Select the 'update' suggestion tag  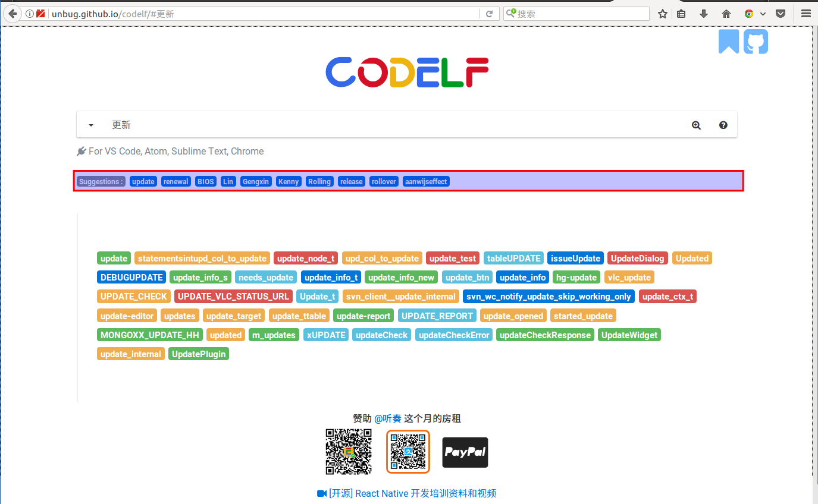tap(143, 181)
